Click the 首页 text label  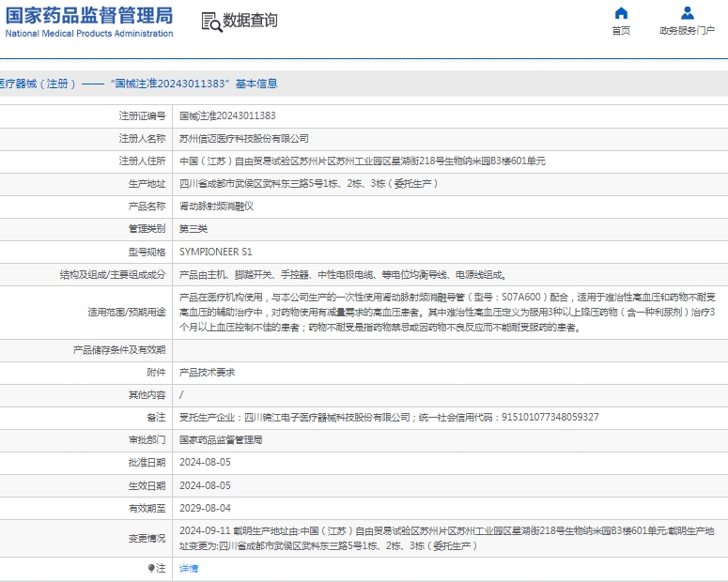pyautogui.click(x=621, y=31)
